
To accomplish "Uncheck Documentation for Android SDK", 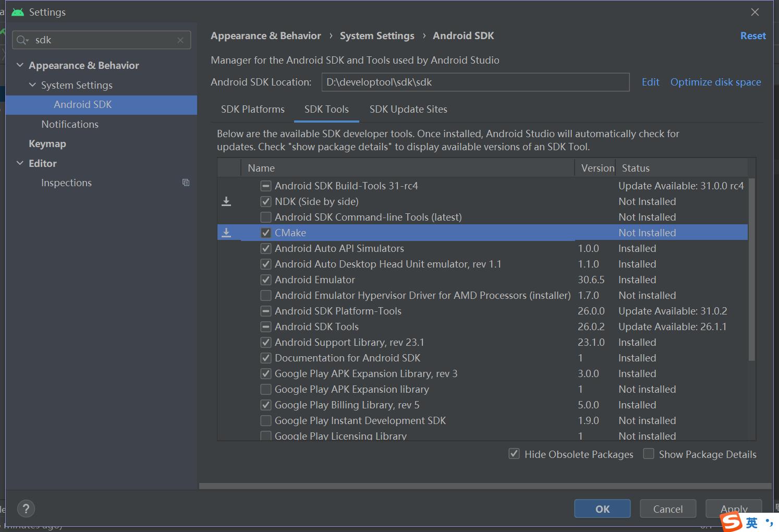I will tap(266, 358).
